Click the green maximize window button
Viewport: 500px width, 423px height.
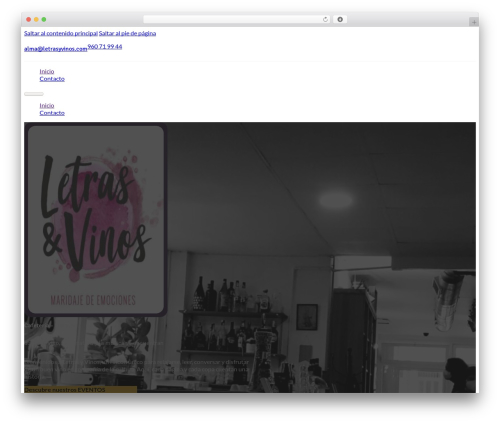[x=44, y=20]
